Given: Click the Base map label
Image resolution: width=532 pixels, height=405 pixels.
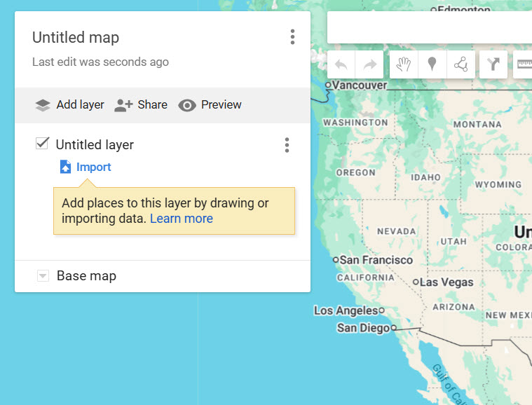Looking at the screenshot, I should pos(86,276).
